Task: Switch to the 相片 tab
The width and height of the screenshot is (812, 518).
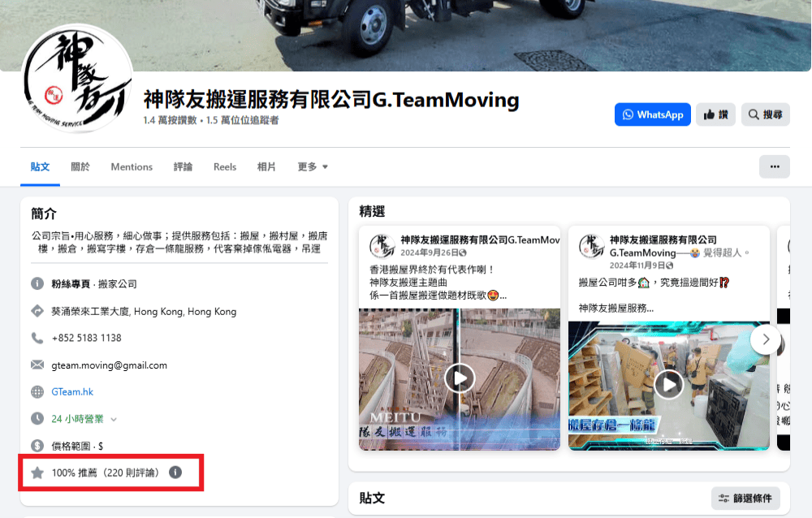Action: [266, 166]
